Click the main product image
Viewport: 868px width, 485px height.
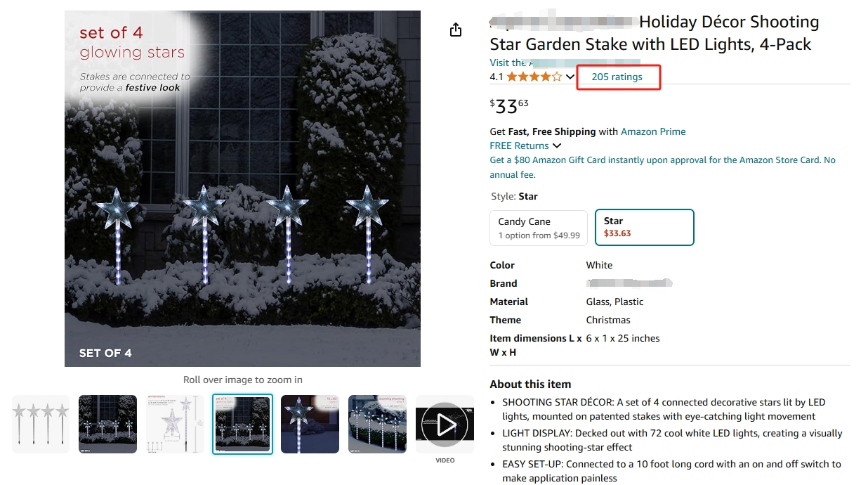pos(242,188)
